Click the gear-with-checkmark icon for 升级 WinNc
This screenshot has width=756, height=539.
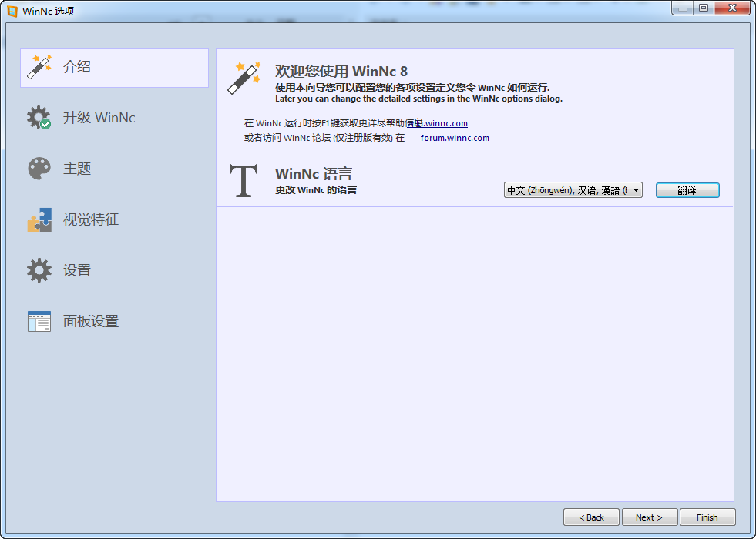point(39,118)
